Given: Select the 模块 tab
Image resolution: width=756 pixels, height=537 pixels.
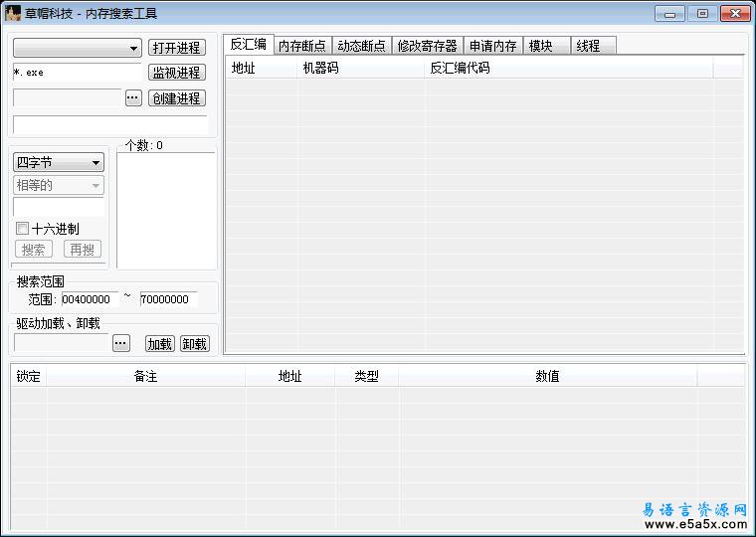Looking at the screenshot, I should [546, 46].
